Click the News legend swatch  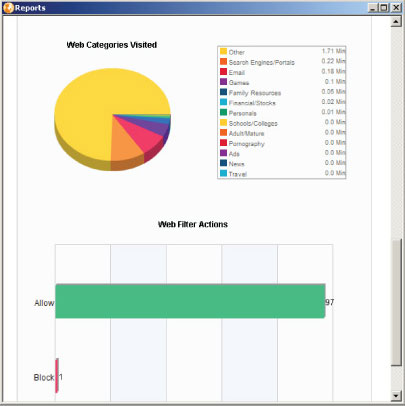click(x=223, y=163)
